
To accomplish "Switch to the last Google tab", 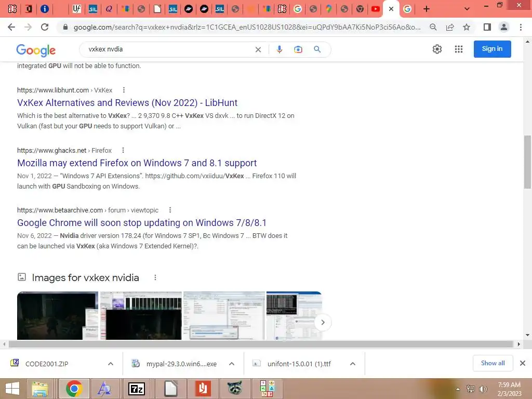I will 407,9.
